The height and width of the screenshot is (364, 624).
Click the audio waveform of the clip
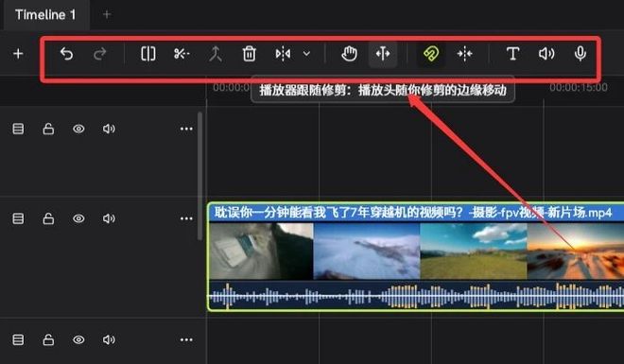[x=416, y=296]
